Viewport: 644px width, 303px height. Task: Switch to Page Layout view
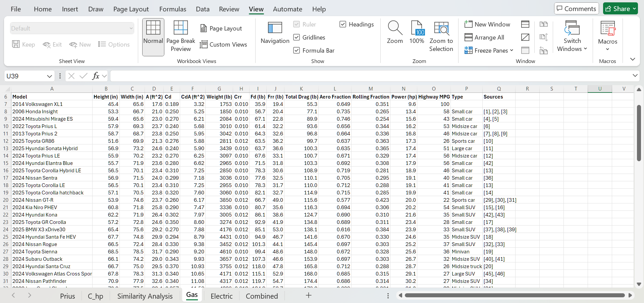pyautogui.click(x=221, y=28)
